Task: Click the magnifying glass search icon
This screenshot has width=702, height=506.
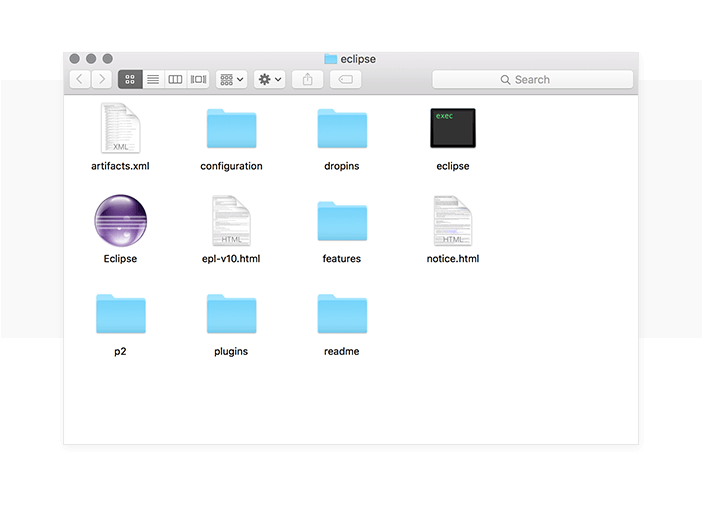Action: [x=505, y=80]
